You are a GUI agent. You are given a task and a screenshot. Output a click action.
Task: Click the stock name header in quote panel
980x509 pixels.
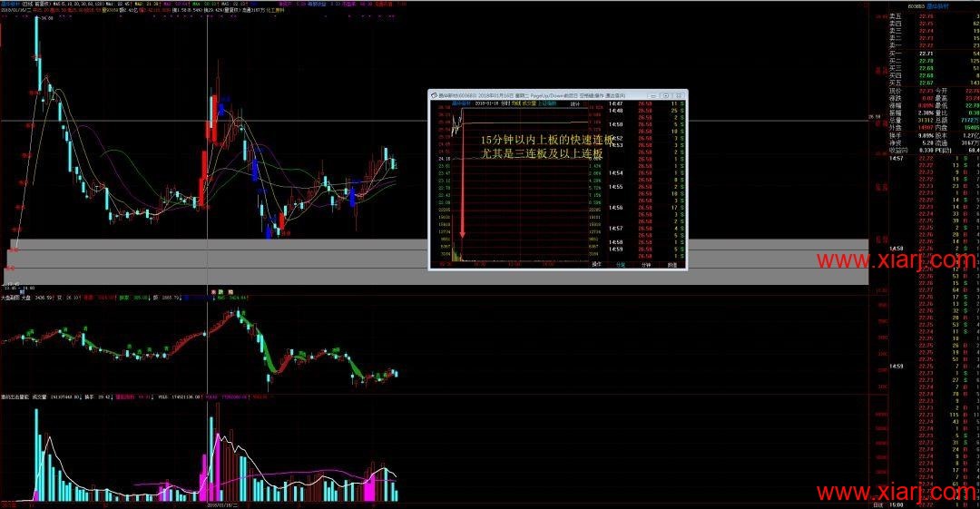pyautogui.click(x=937, y=5)
